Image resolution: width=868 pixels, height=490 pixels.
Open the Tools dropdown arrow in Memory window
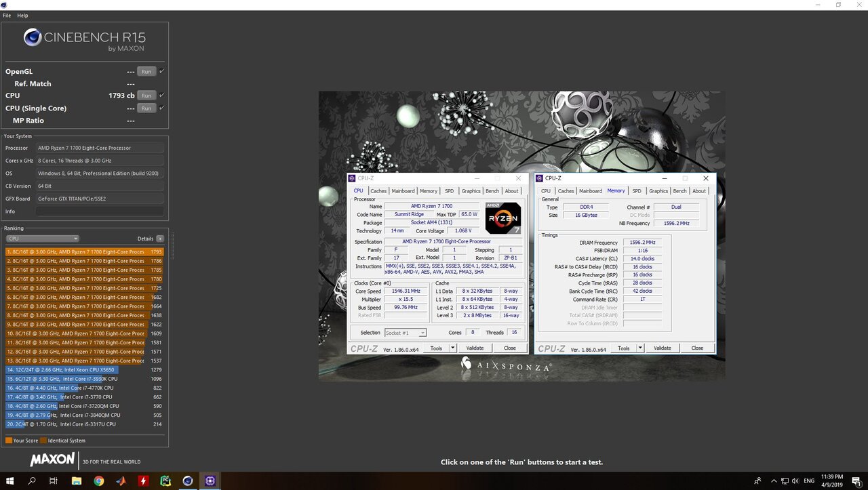[x=639, y=348]
